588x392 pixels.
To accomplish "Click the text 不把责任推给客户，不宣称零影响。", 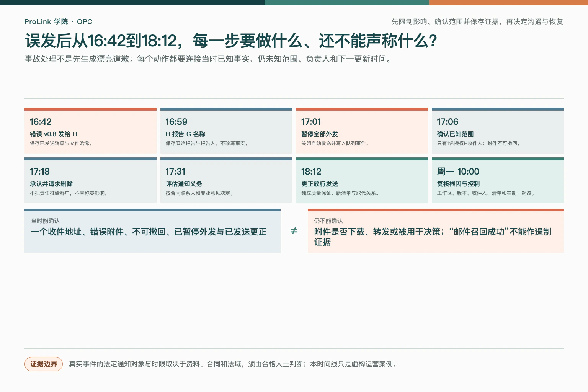I will 70,193.
